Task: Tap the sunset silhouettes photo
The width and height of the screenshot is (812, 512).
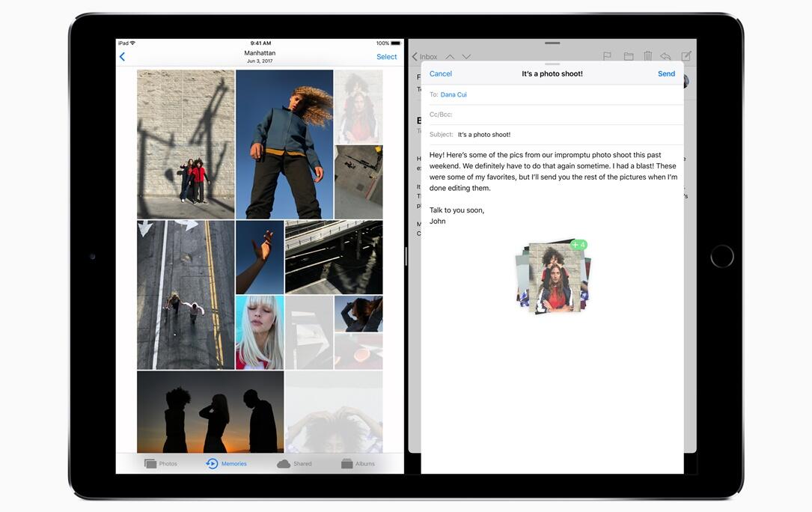Action: click(210, 412)
